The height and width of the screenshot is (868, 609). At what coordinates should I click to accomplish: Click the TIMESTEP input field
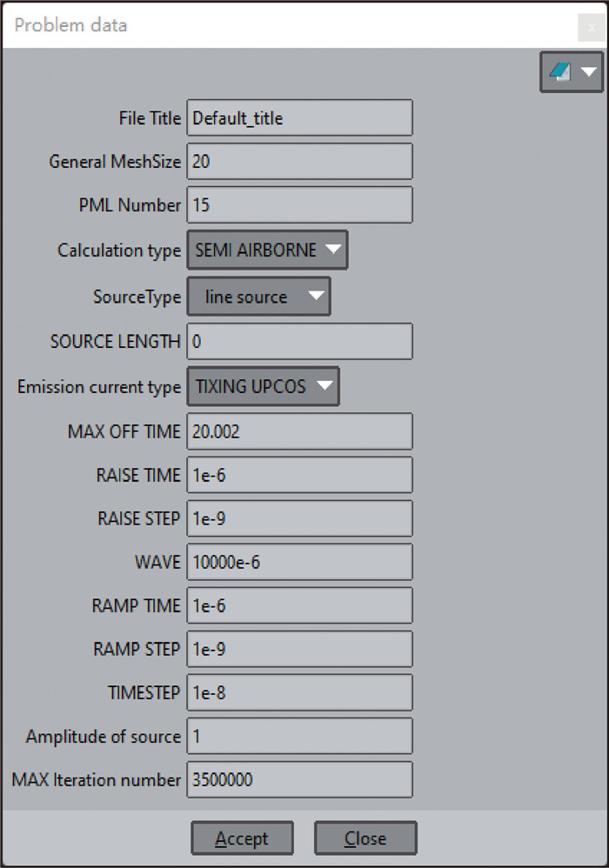tap(299, 692)
